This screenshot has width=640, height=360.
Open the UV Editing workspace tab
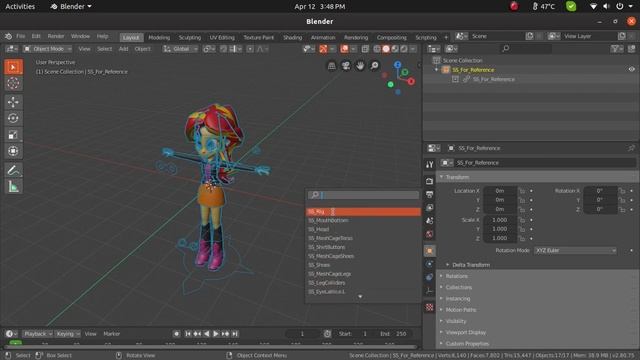[222, 37]
